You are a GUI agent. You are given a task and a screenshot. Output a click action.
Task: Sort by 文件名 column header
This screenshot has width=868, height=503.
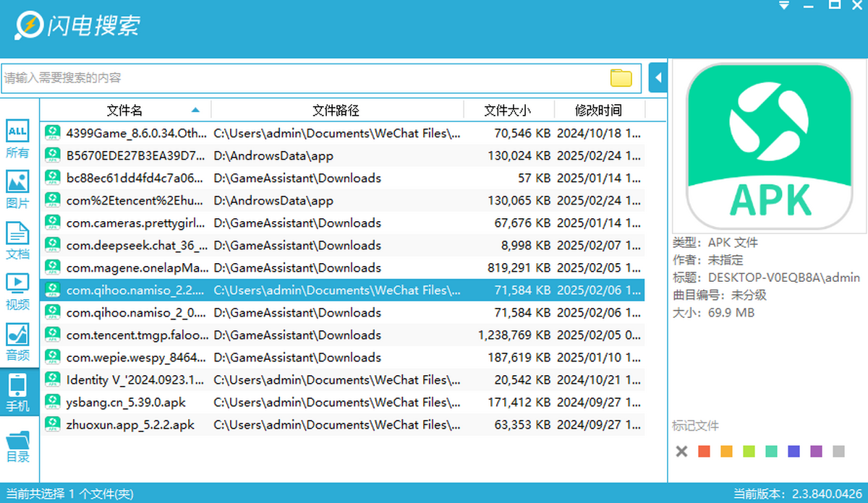124,111
